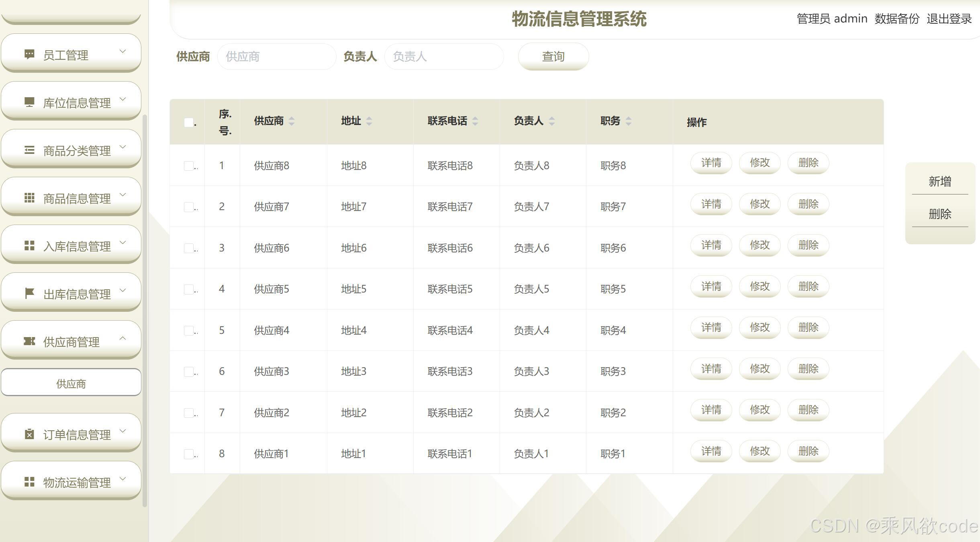Click the 负责人 search input field
The image size is (980, 542).
click(443, 57)
